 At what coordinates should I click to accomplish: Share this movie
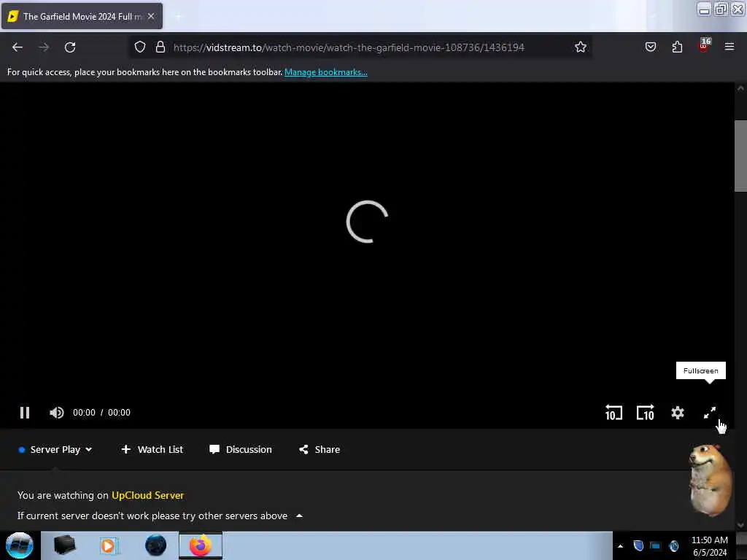point(320,449)
